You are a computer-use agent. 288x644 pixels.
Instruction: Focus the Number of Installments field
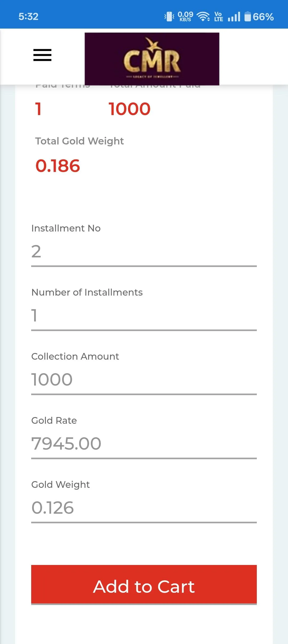click(144, 316)
